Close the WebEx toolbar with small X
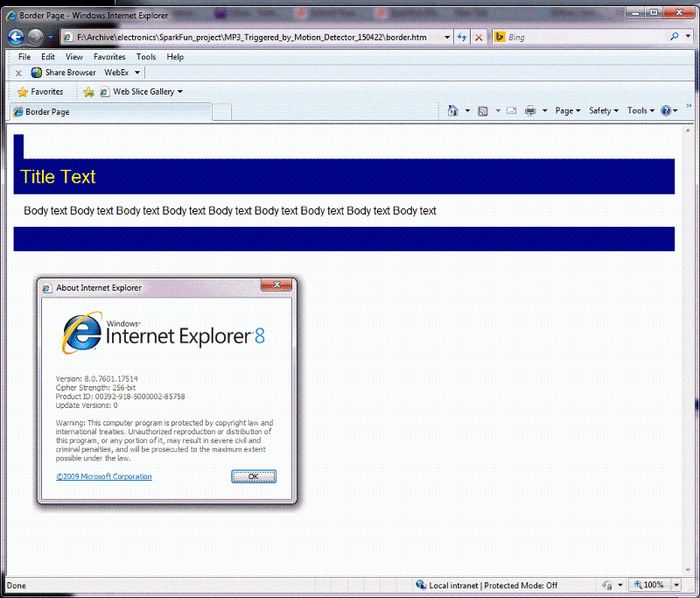Screen dimensions: 700x598 pos(18,73)
